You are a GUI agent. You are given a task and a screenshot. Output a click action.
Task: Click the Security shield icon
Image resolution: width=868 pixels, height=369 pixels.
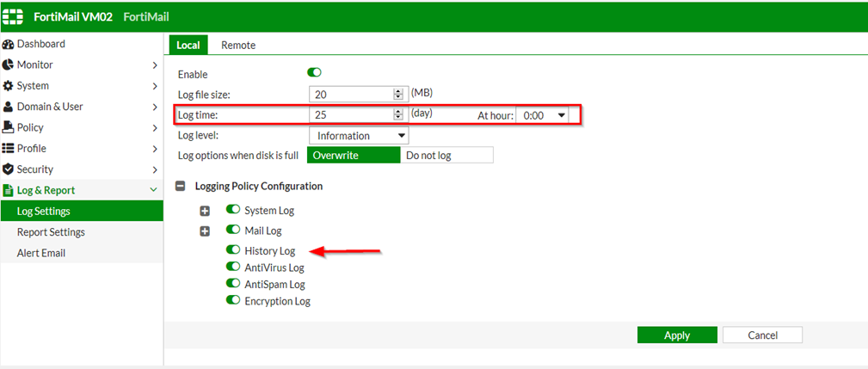[8, 169]
